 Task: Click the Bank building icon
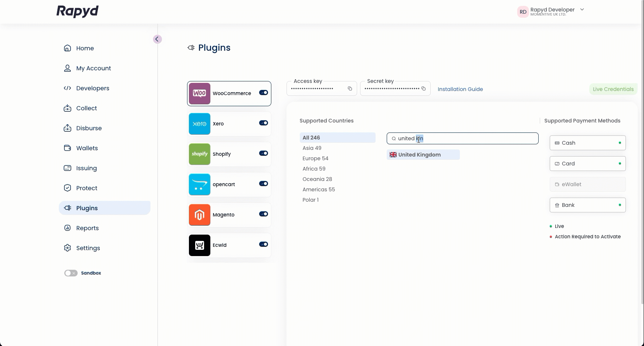[x=557, y=205]
